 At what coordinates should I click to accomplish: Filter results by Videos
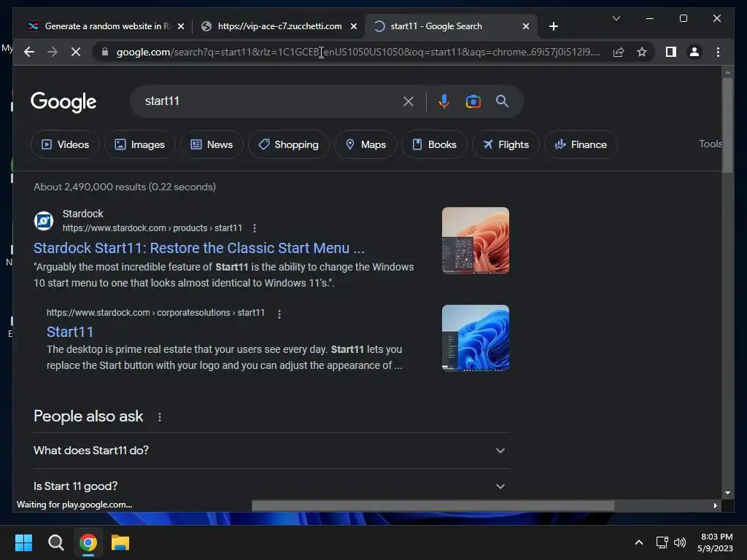[x=65, y=145]
